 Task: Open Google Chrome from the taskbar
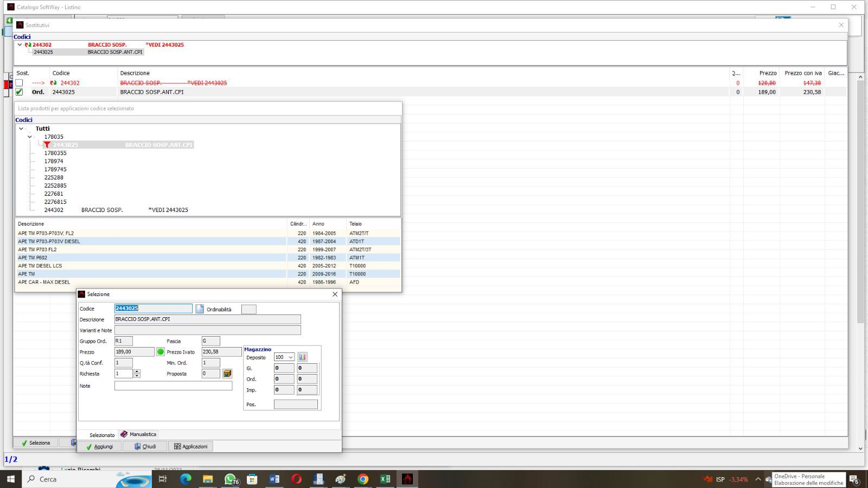[x=362, y=479]
